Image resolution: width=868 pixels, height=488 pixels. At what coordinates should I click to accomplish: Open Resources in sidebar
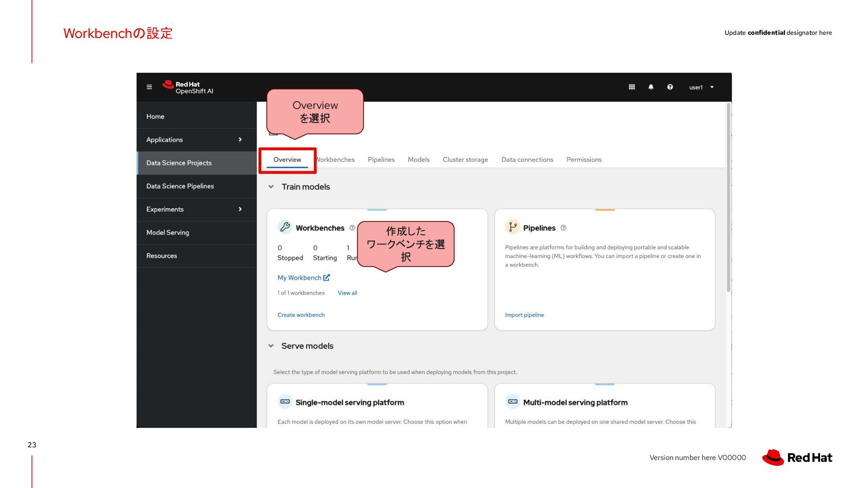197,256
